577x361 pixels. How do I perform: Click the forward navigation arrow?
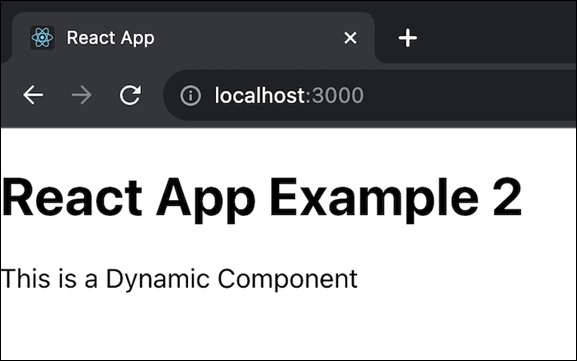(81, 95)
